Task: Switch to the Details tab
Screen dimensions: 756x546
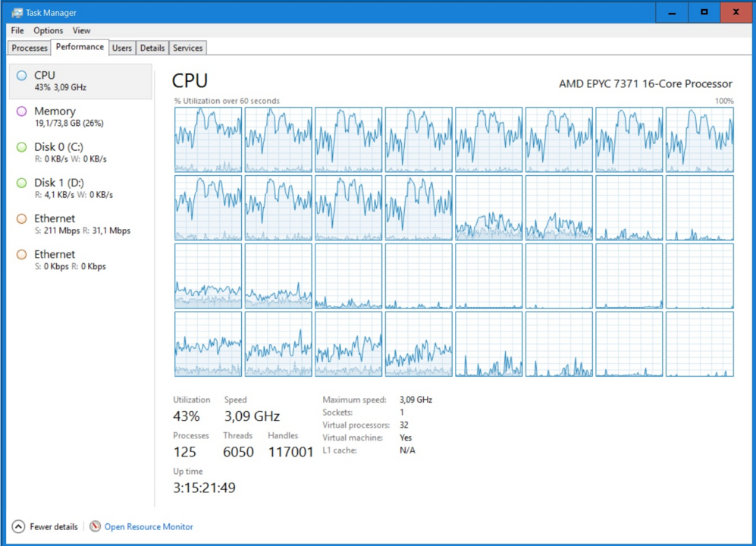Action: (x=152, y=48)
